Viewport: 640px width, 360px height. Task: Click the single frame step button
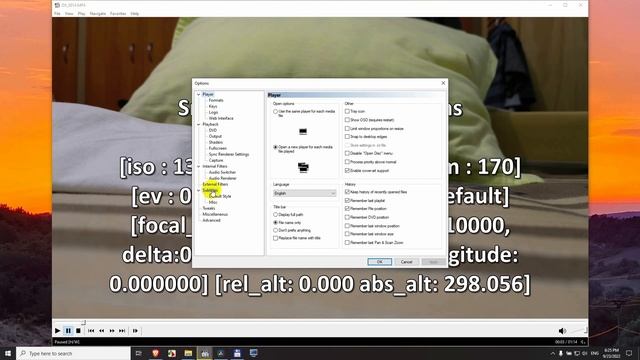point(135,331)
